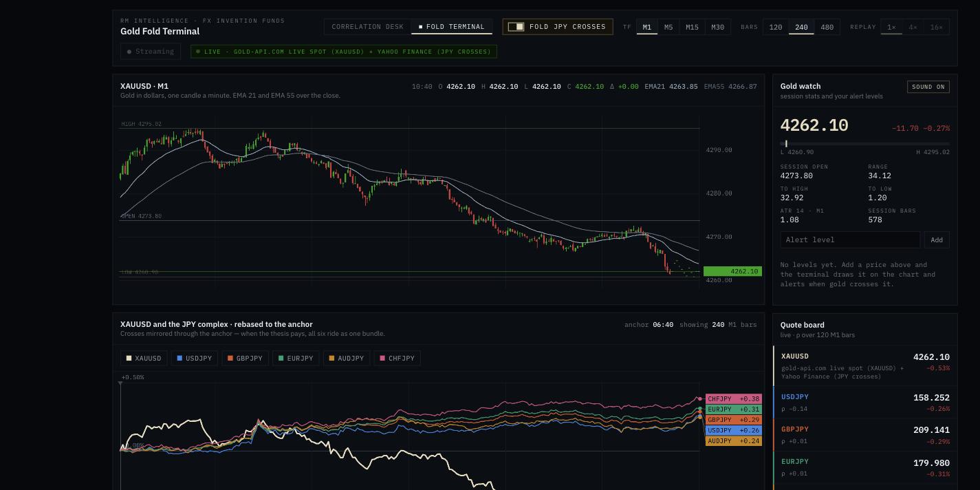Toggle the CHFJPY series in legend
This screenshot has height=490, width=980.
tap(397, 359)
